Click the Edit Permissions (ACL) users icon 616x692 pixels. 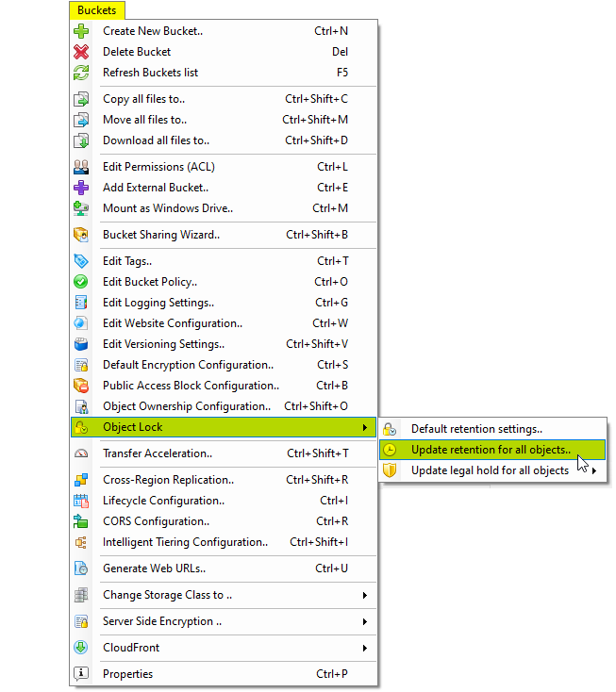click(x=81, y=167)
